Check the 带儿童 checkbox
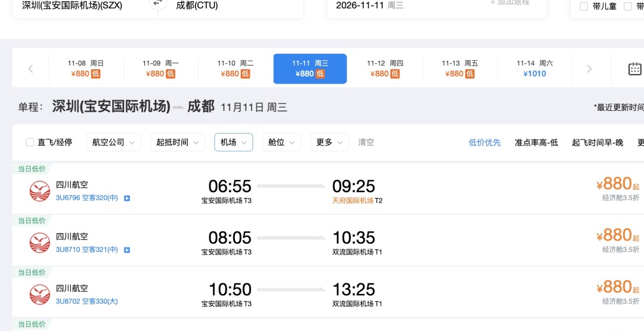644x331 pixels. pyautogui.click(x=584, y=7)
